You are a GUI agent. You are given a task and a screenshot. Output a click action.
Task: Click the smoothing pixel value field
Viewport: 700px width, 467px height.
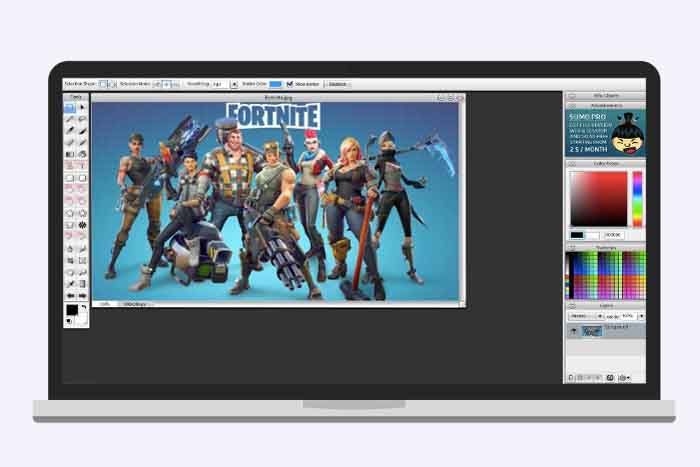point(221,84)
